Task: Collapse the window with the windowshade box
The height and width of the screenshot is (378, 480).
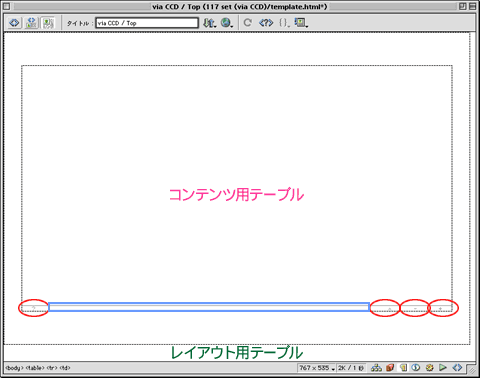Action: coord(473,6)
